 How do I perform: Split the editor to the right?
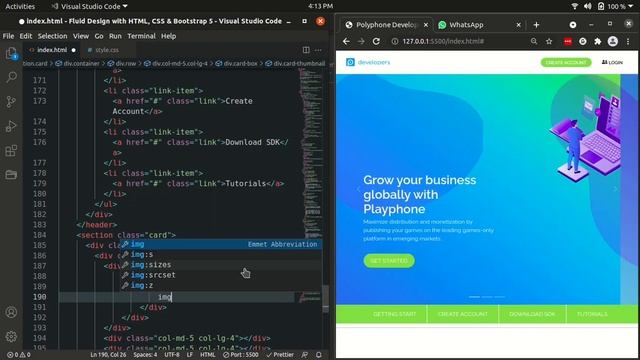pyautogui.click(x=306, y=50)
